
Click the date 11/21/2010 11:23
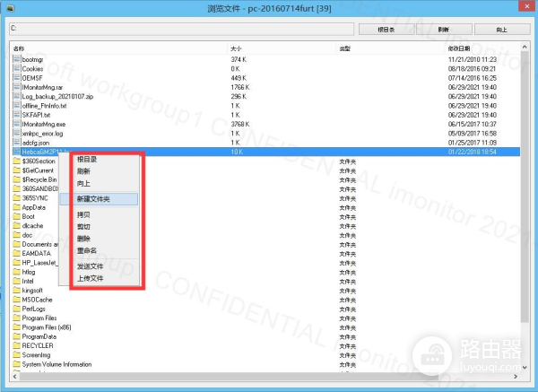point(473,59)
